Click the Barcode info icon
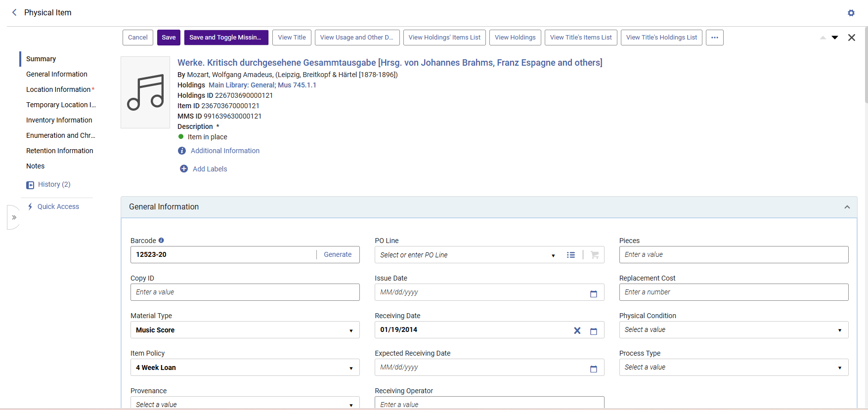Image resolution: width=868 pixels, height=410 pixels. pos(161,241)
